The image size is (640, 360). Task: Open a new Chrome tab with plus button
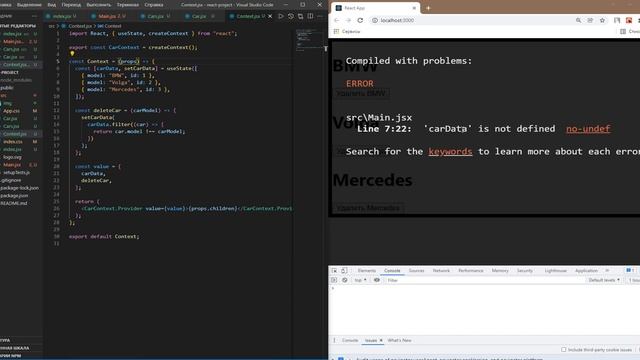pos(428,8)
